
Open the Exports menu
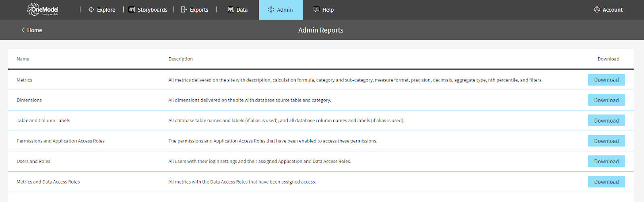(x=199, y=10)
